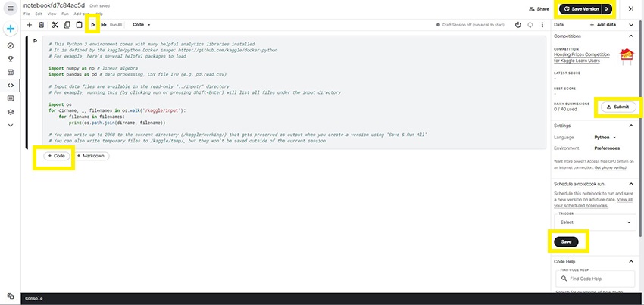Click the notebook title notebookfd7c84ac5d
Viewport: 644px width, 305px height.
55,5
